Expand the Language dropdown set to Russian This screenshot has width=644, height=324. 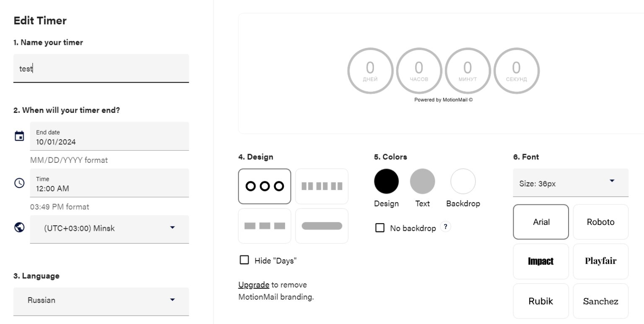coord(101,300)
